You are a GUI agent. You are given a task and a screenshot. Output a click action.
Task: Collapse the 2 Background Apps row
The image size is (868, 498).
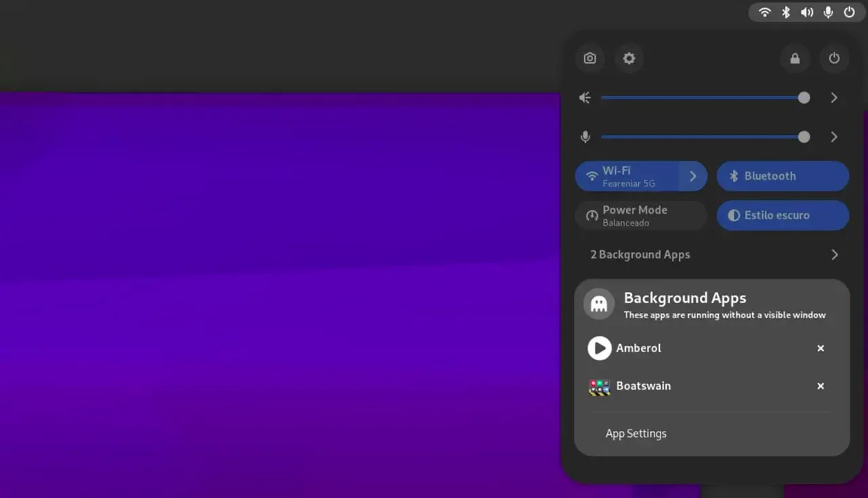(x=712, y=254)
